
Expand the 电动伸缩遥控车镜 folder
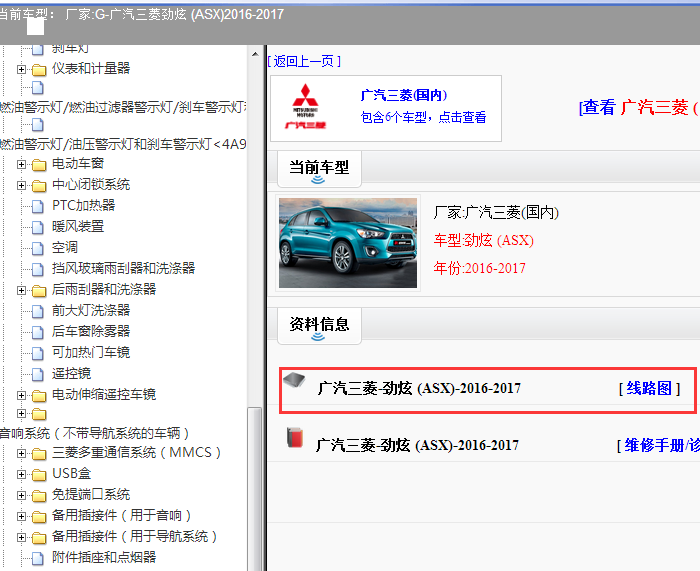tap(21, 395)
